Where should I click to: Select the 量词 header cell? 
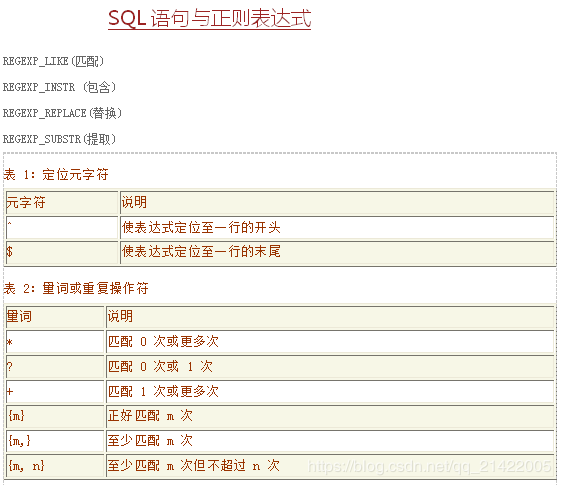click(x=55, y=317)
